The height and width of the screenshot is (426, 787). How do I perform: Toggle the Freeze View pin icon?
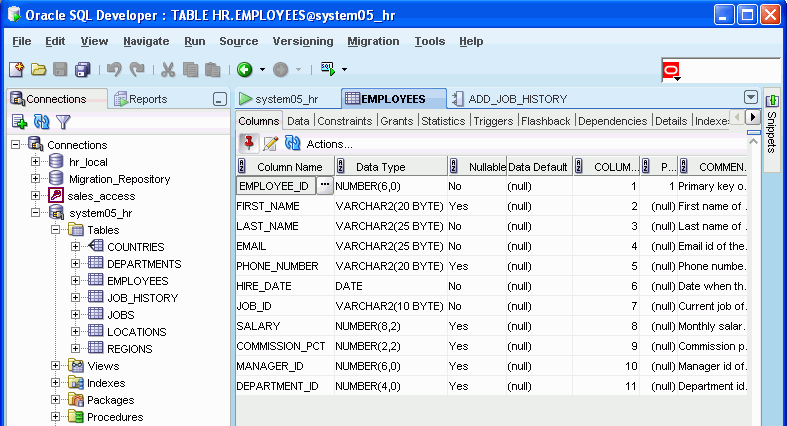[248, 144]
